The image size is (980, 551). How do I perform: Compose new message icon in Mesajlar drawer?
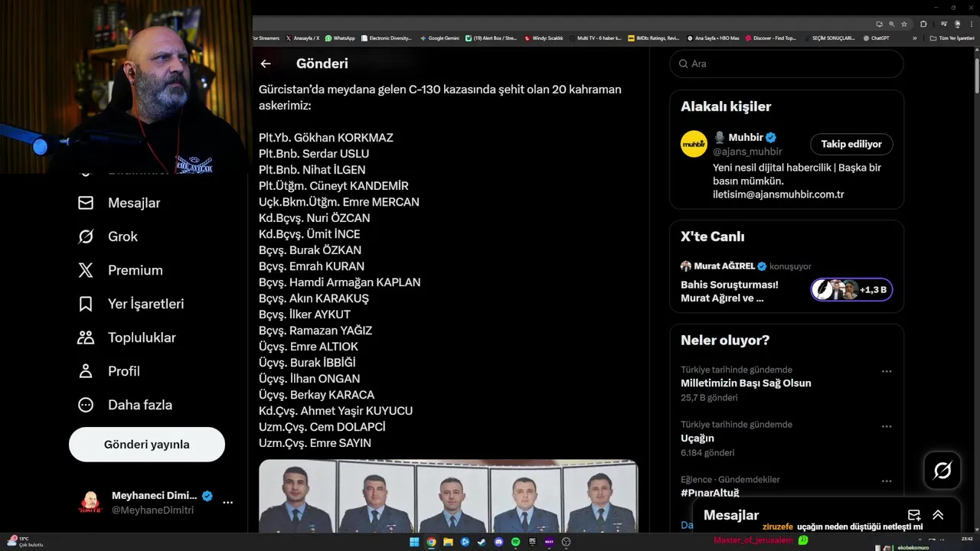(913, 515)
